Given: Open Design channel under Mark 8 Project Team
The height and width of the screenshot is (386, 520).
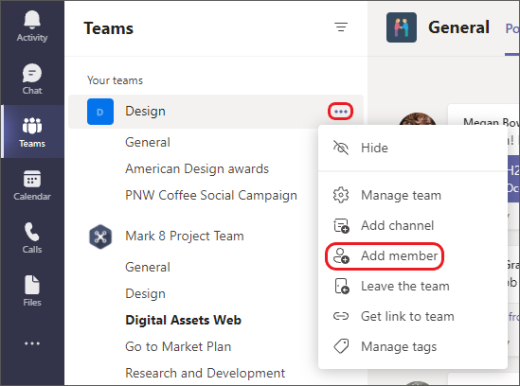Looking at the screenshot, I should [145, 294].
